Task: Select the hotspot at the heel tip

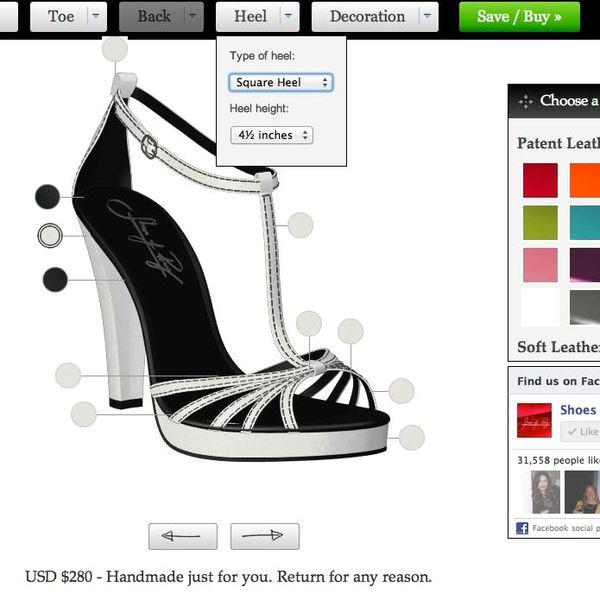Action: click(84, 413)
